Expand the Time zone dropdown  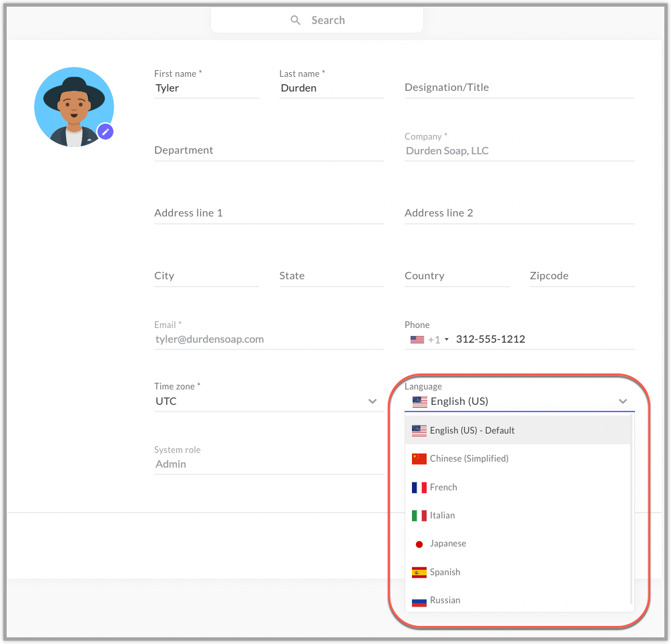(373, 401)
